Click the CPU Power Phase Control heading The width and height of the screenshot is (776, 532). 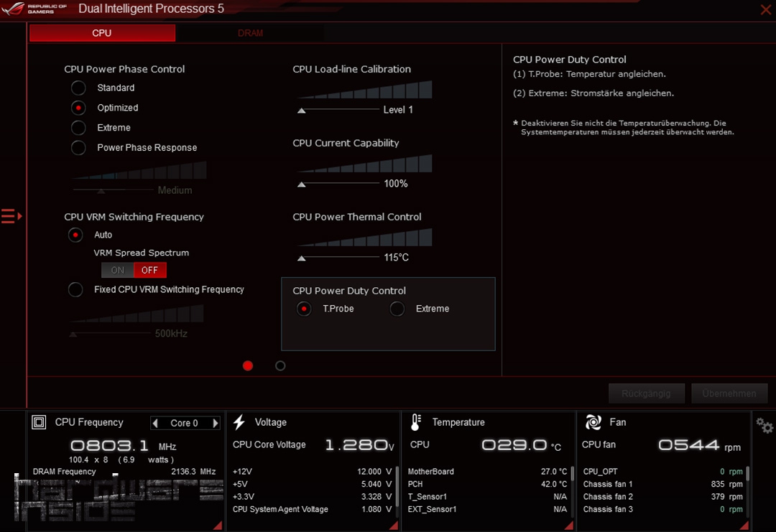[124, 69]
